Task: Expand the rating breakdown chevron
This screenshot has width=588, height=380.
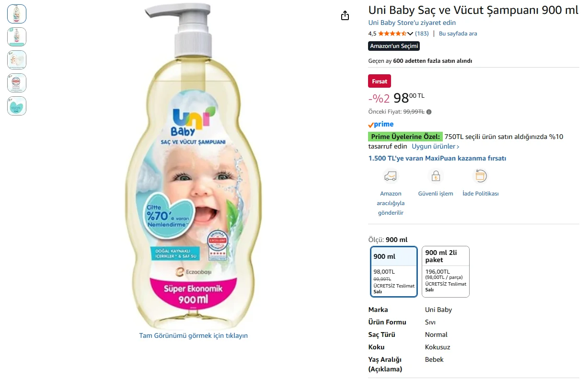Action: (x=410, y=34)
